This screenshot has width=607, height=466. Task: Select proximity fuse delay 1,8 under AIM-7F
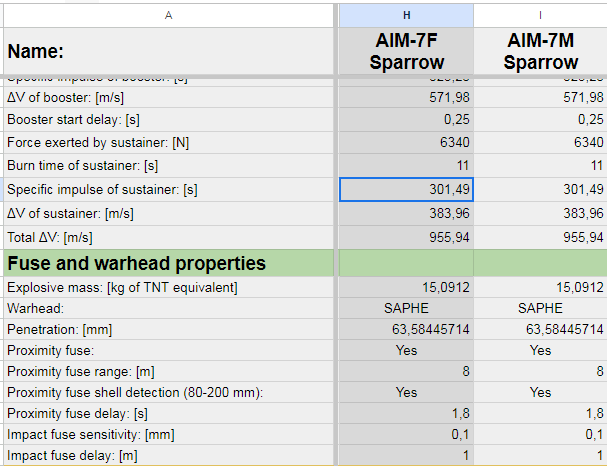click(406, 413)
